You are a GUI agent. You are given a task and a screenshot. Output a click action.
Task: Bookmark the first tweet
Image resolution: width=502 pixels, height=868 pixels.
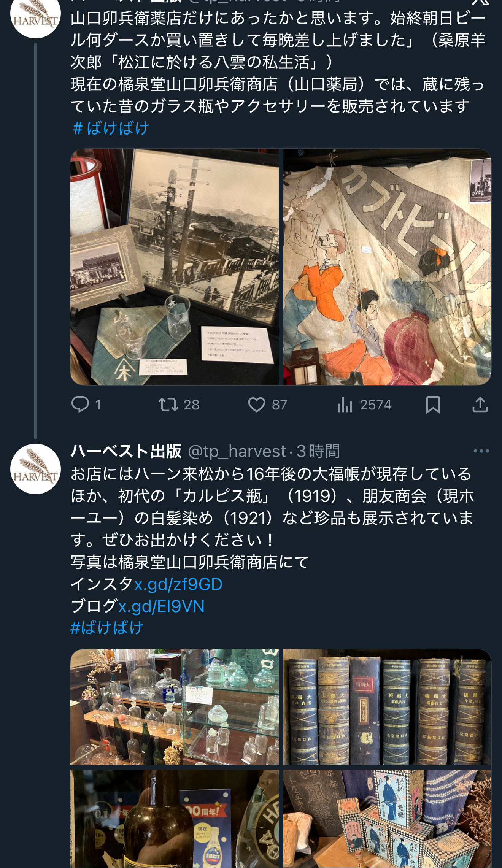[433, 405]
